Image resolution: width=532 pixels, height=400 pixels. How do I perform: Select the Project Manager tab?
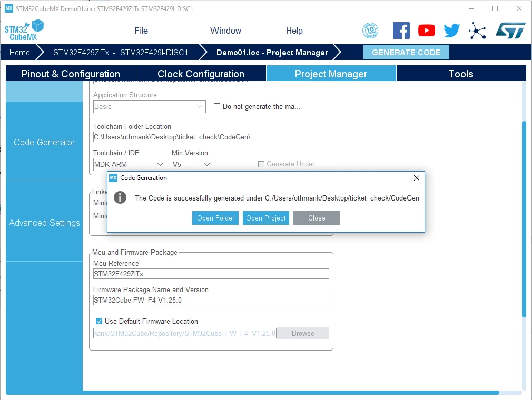pyautogui.click(x=331, y=74)
